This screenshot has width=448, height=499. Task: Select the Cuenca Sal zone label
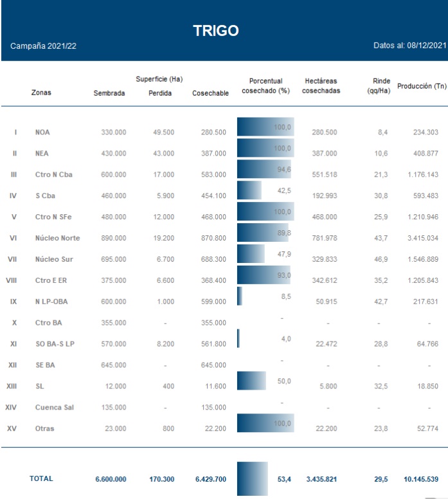pyautogui.click(x=54, y=407)
